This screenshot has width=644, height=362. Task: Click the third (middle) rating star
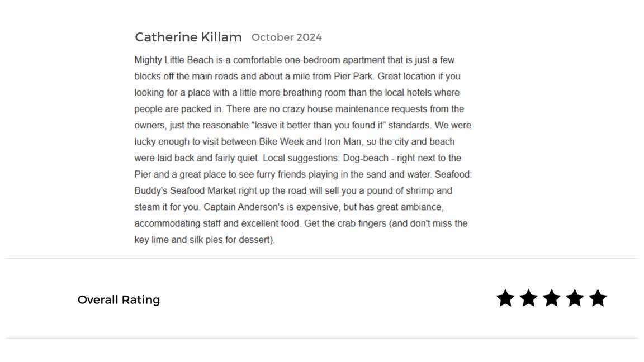tap(551, 298)
